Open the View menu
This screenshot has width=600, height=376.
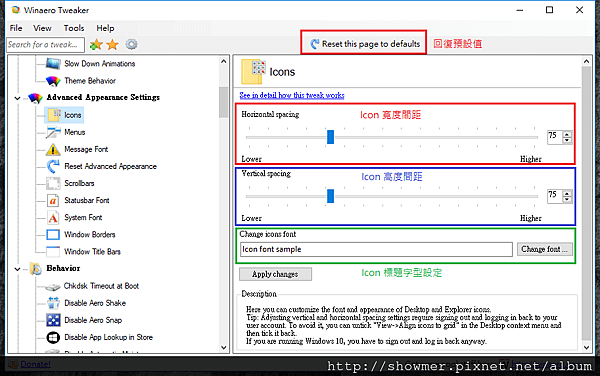click(x=42, y=28)
